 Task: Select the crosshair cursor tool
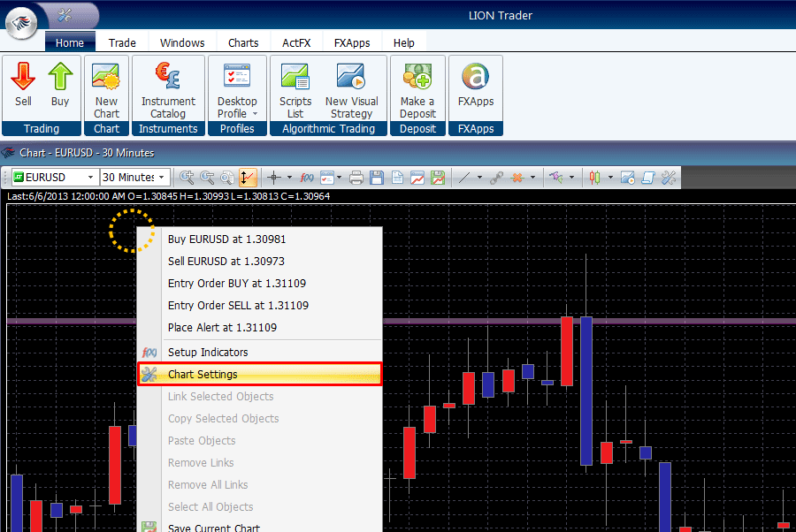[274, 177]
